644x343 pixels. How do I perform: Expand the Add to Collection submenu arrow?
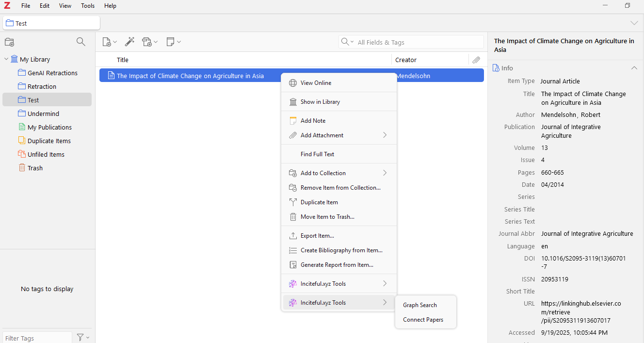point(385,173)
